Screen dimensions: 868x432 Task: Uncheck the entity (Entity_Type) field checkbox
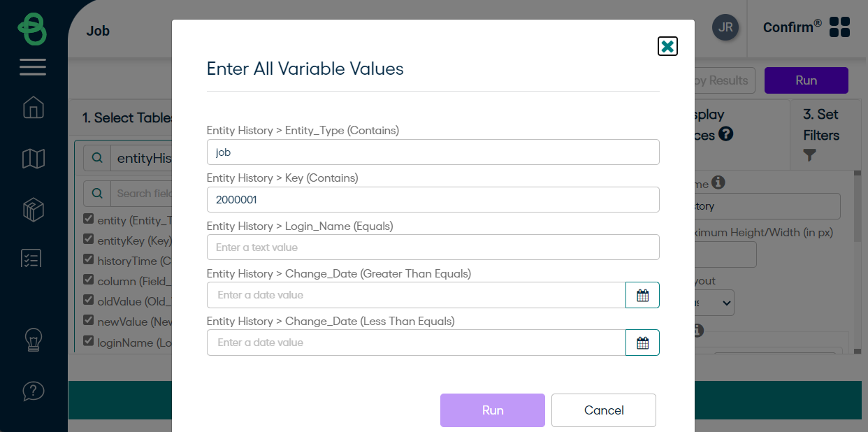click(x=89, y=219)
